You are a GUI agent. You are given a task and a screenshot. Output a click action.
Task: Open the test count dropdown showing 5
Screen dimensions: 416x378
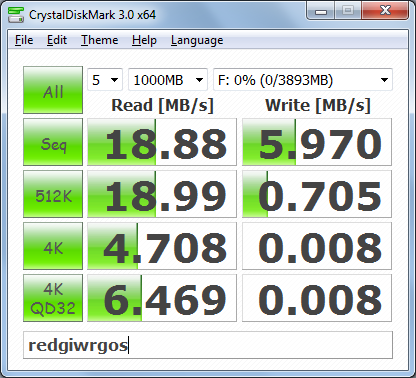(x=105, y=80)
